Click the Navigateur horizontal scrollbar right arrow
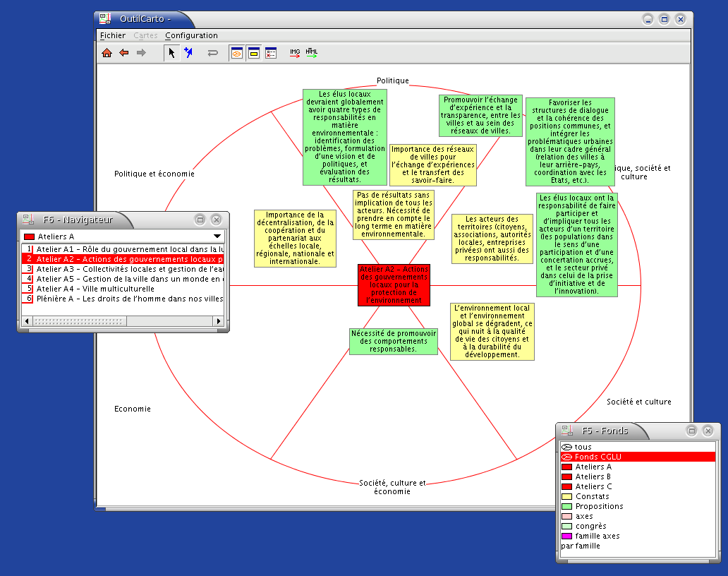The height and width of the screenshot is (576, 728). click(x=219, y=322)
